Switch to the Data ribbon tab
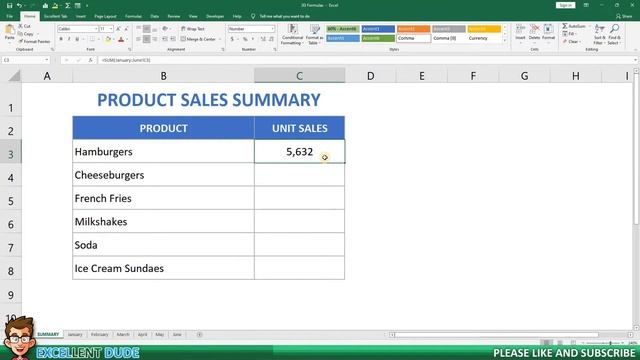 154,16
